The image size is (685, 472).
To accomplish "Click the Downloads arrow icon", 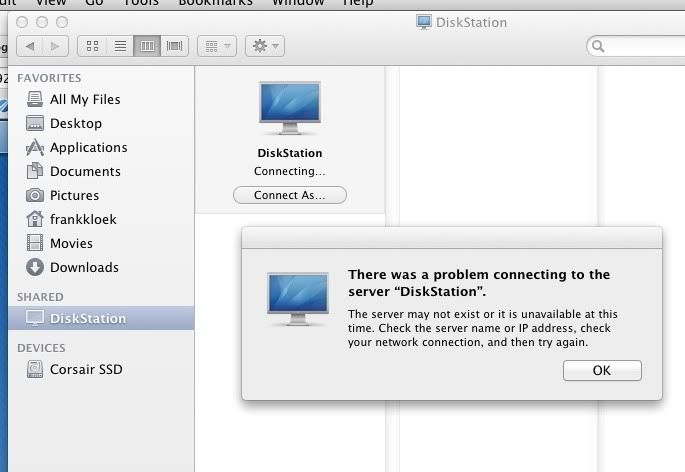I will 35,267.
